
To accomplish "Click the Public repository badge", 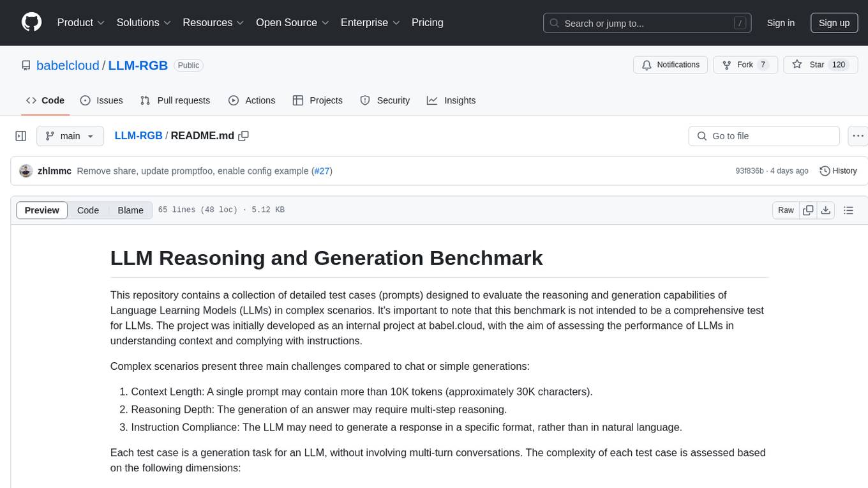I will coord(188,65).
